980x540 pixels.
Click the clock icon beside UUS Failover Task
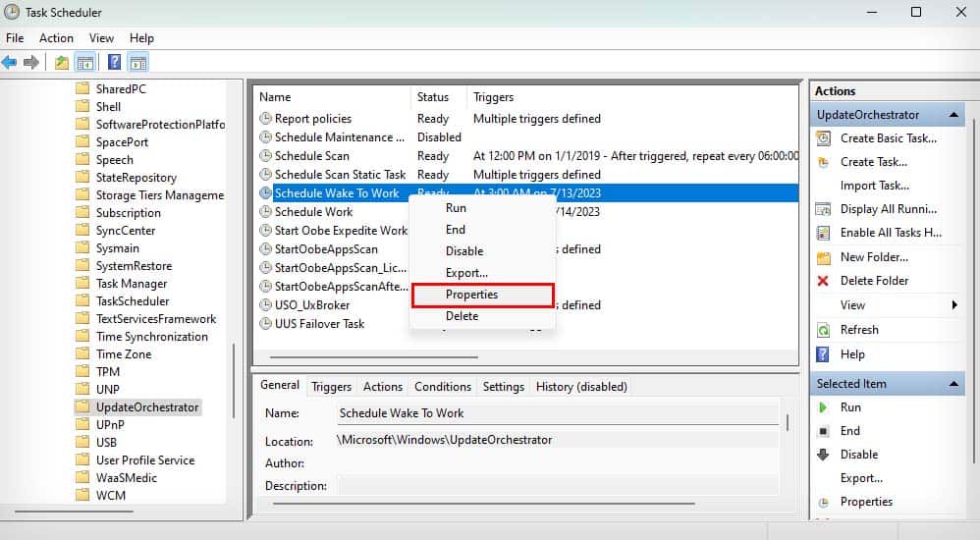pyautogui.click(x=266, y=324)
